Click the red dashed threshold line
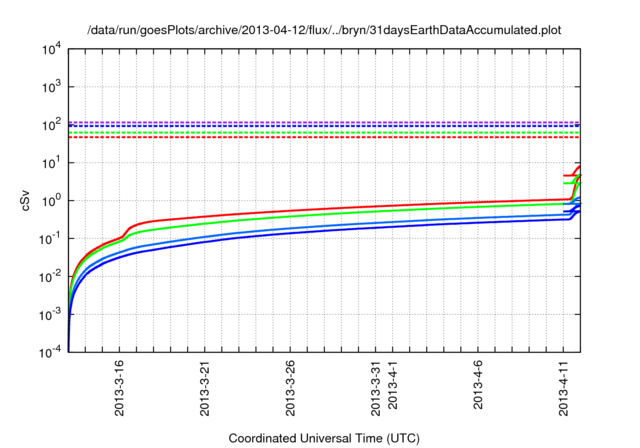 [x=324, y=137]
